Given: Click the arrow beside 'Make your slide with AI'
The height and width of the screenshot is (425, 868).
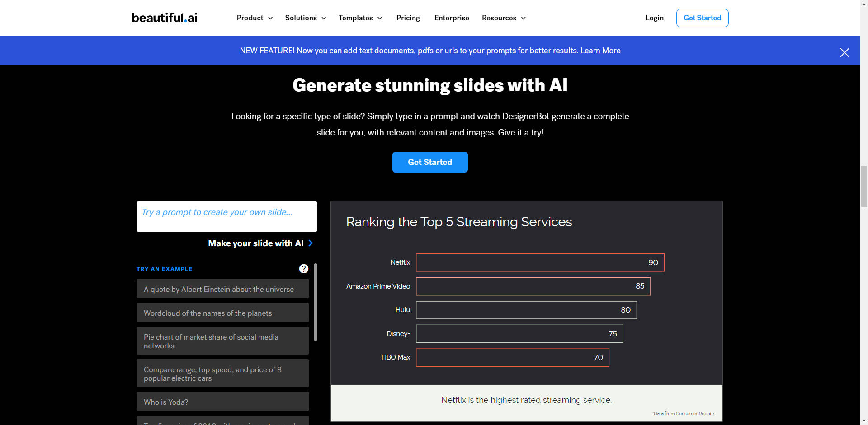Looking at the screenshot, I should click(x=311, y=243).
